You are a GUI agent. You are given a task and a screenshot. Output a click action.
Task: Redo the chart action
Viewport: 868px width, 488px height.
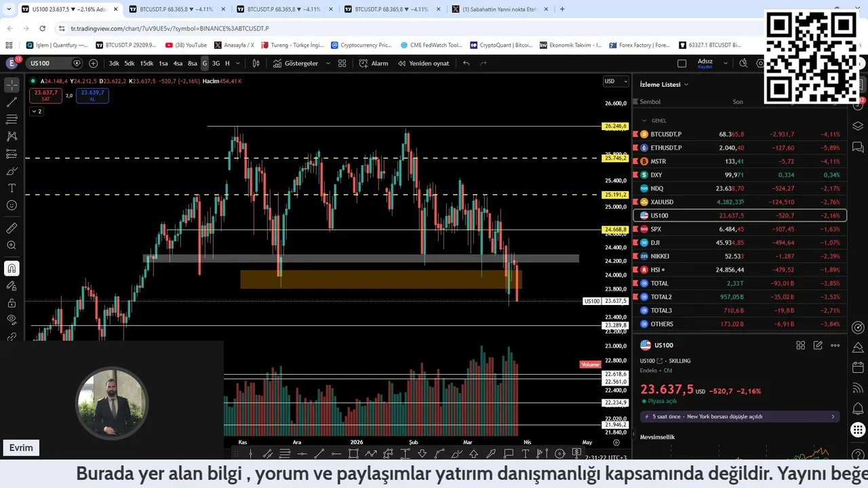(x=484, y=63)
